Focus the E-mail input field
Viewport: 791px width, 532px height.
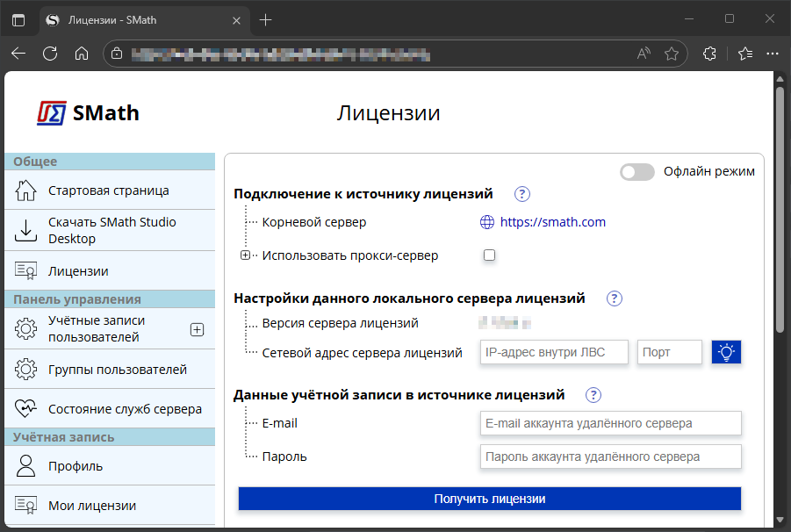610,423
